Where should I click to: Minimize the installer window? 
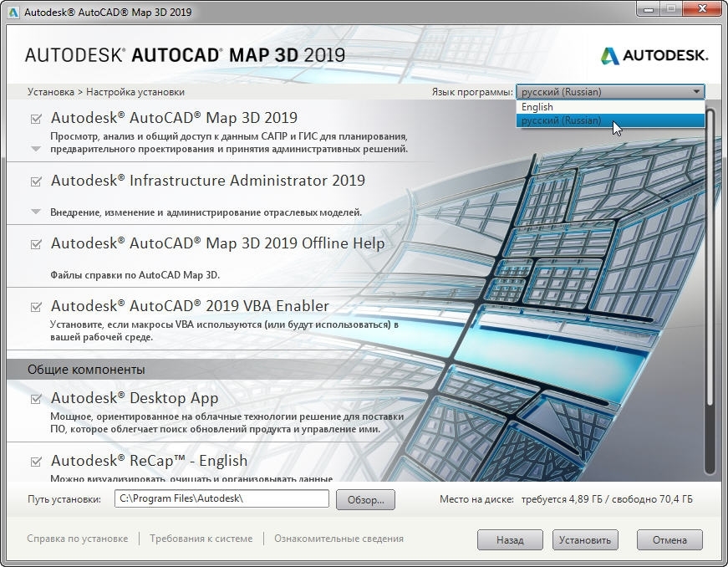[649, 9]
